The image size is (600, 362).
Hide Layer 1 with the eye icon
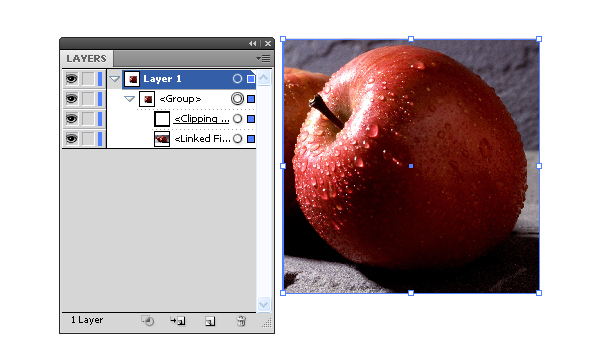point(72,79)
